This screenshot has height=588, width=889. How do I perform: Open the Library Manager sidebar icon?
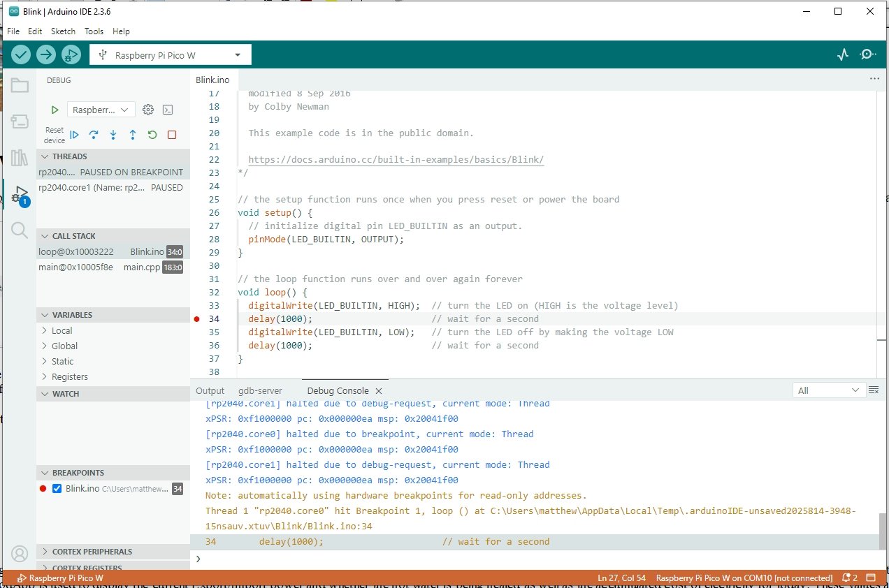click(x=20, y=157)
